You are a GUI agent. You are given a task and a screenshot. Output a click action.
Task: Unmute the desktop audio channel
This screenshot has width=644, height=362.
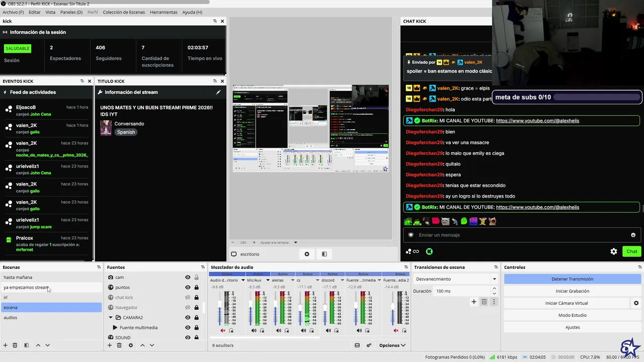pyautogui.click(x=223, y=330)
